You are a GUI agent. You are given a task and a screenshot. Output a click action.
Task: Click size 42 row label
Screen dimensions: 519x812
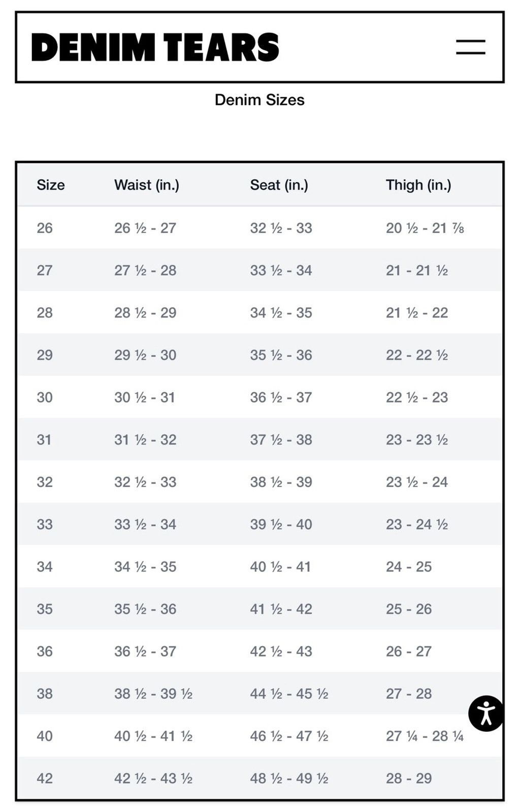[45, 779]
